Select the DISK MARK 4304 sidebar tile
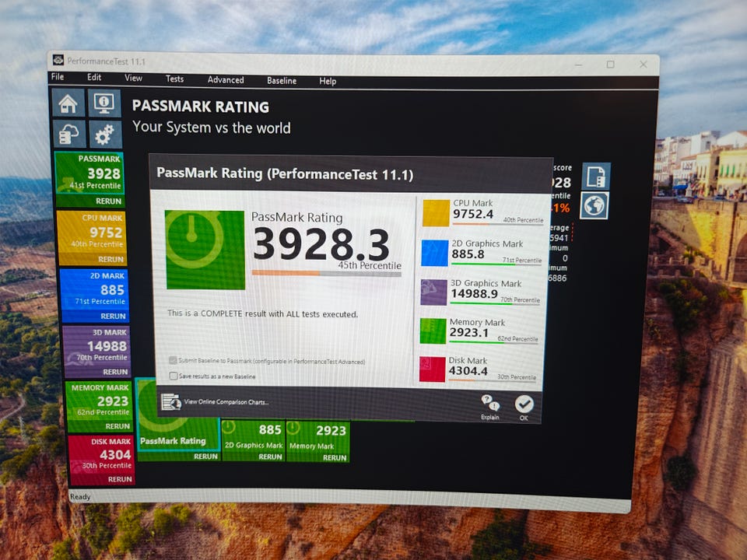Screen dimensions: 747x560 [101, 453]
